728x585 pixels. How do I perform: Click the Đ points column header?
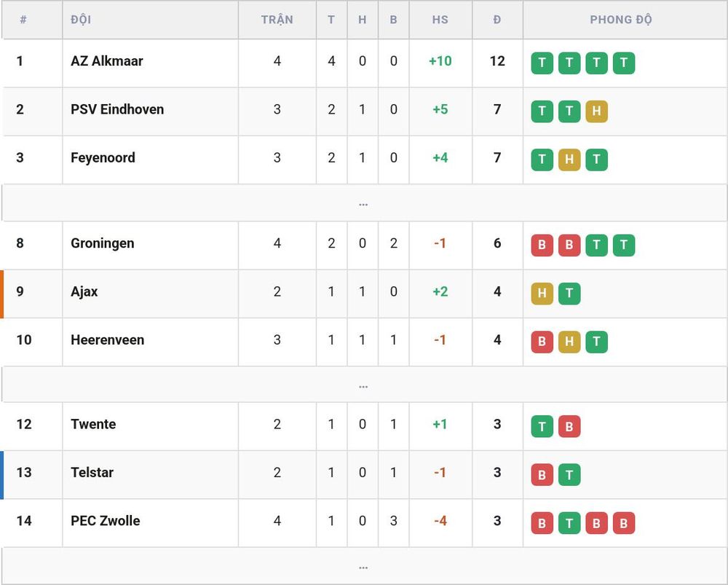pos(497,20)
